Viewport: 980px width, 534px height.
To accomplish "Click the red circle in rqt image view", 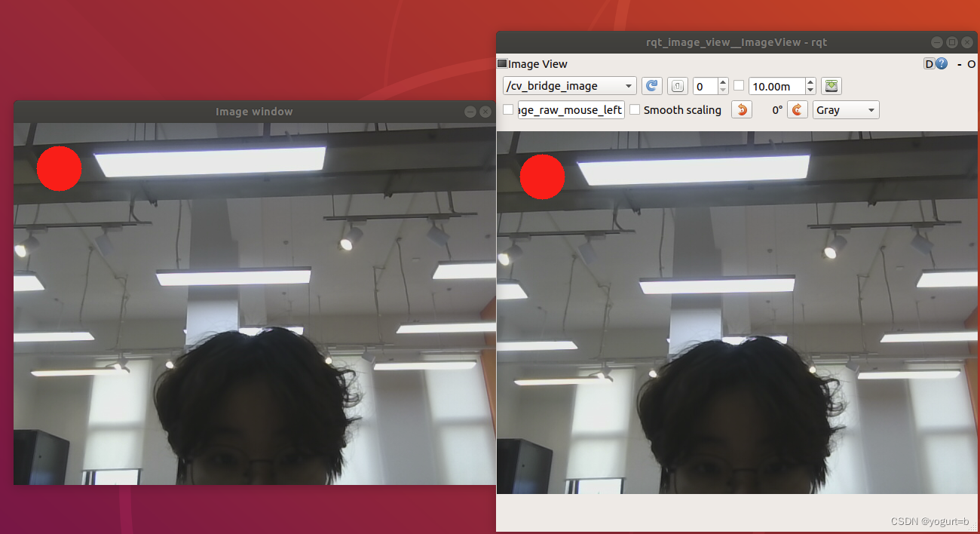I will [x=542, y=176].
